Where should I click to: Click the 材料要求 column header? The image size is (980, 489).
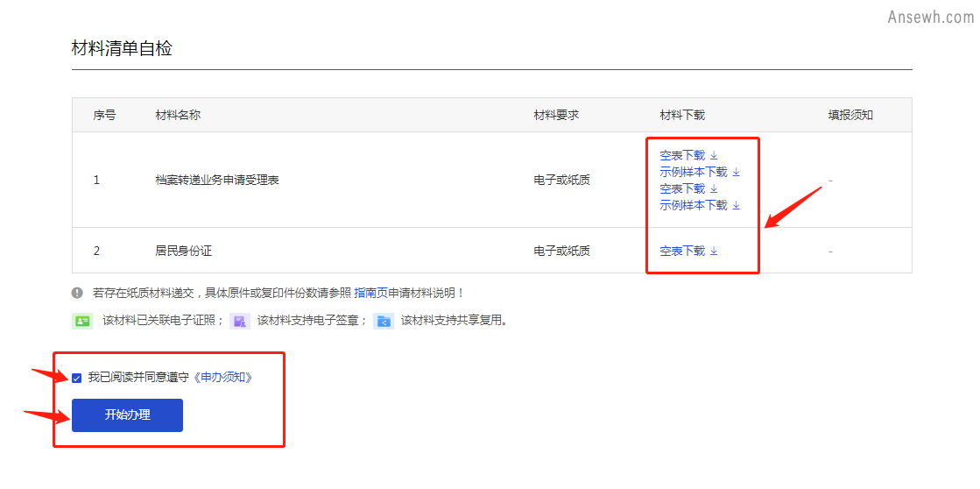pos(556,115)
